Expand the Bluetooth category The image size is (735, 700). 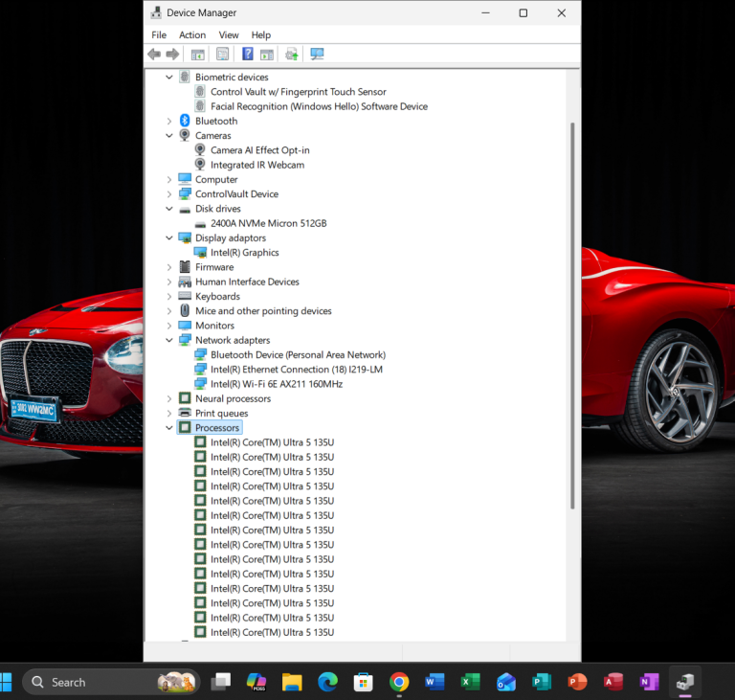tap(169, 121)
